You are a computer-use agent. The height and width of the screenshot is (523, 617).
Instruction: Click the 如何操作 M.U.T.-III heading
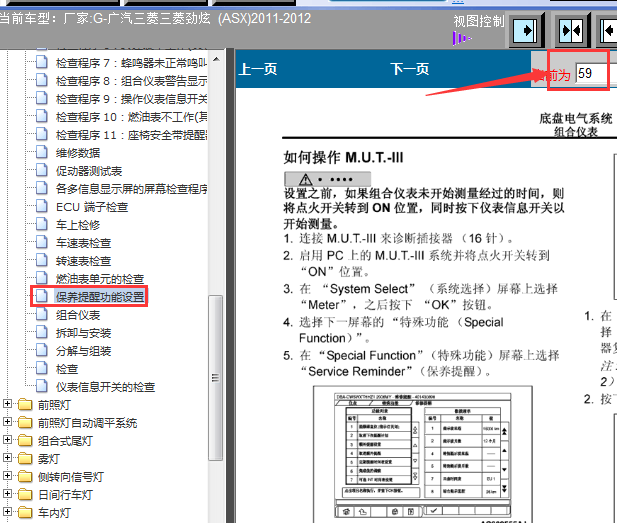pyautogui.click(x=344, y=158)
